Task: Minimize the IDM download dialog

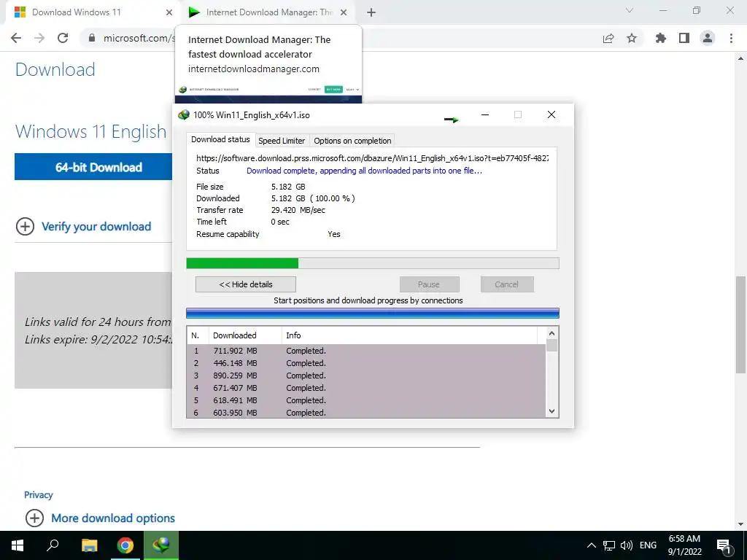Action: pyautogui.click(x=485, y=114)
